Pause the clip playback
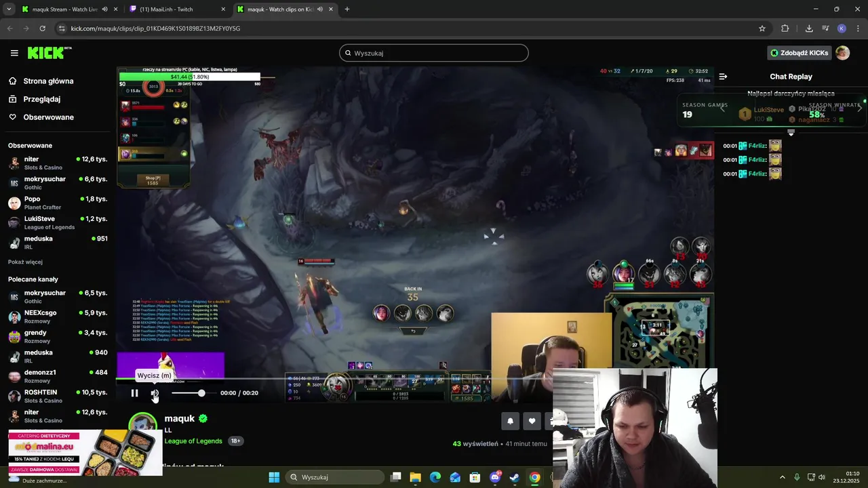Image resolution: width=868 pixels, height=488 pixels. click(134, 393)
